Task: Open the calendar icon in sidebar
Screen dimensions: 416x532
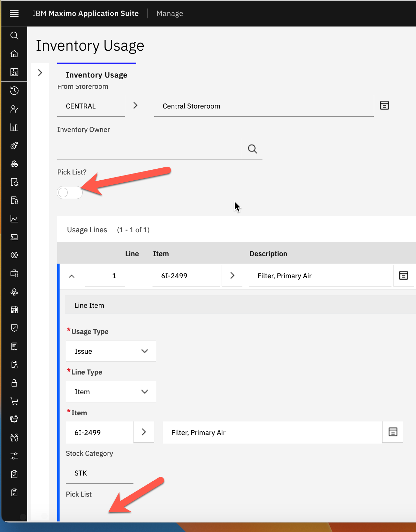Action: point(14,310)
